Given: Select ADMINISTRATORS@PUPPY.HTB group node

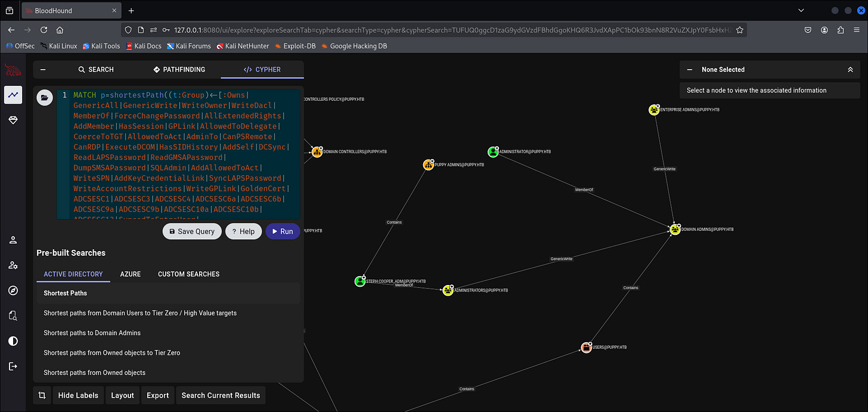Looking at the screenshot, I should (448, 290).
